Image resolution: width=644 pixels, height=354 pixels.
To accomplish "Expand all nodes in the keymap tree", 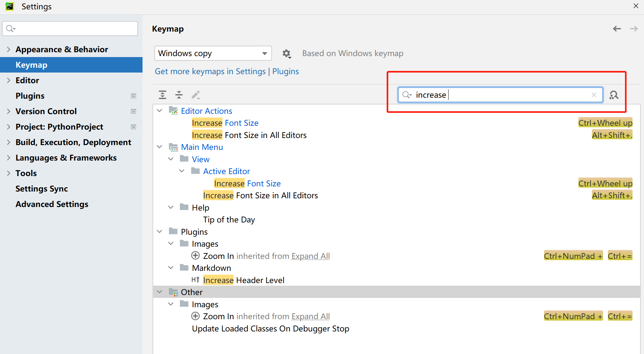I will coord(162,94).
